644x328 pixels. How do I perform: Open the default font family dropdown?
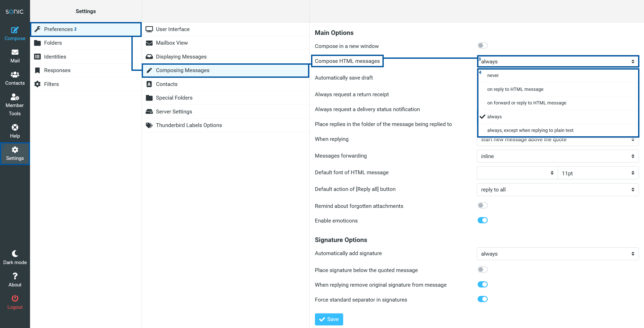[x=517, y=173]
